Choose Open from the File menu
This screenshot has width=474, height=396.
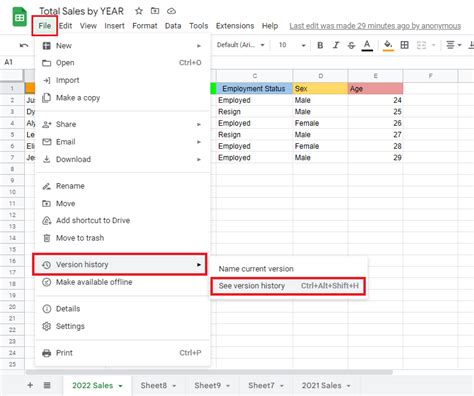[122, 63]
